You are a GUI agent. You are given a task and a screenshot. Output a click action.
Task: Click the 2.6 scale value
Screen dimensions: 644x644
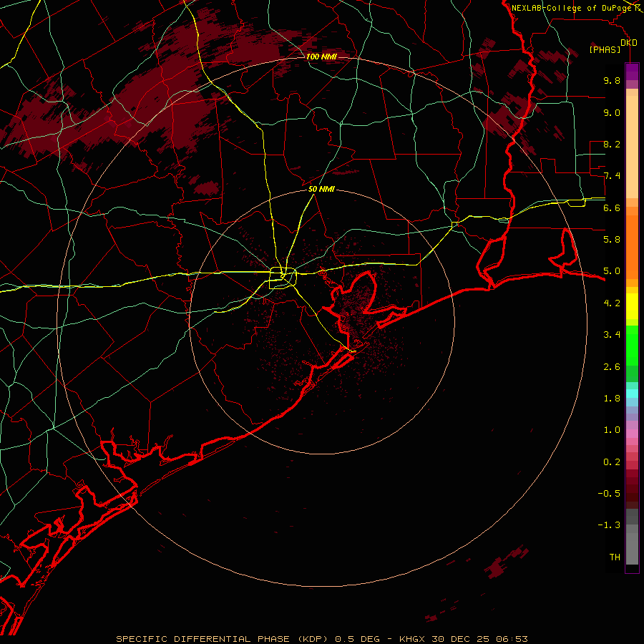612,367
